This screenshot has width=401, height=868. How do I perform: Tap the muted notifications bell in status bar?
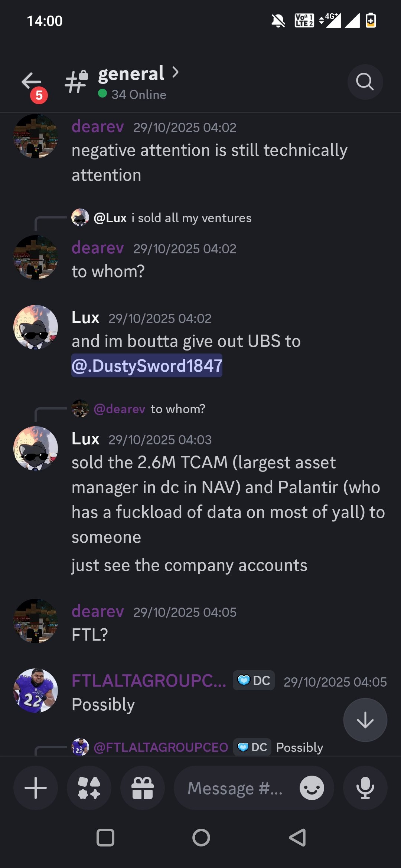278,21
